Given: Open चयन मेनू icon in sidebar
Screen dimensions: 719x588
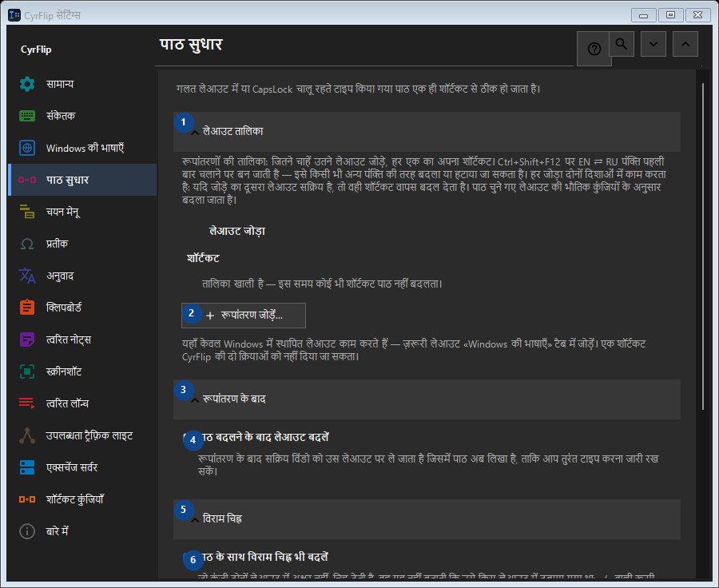Looking at the screenshot, I should [x=27, y=212].
